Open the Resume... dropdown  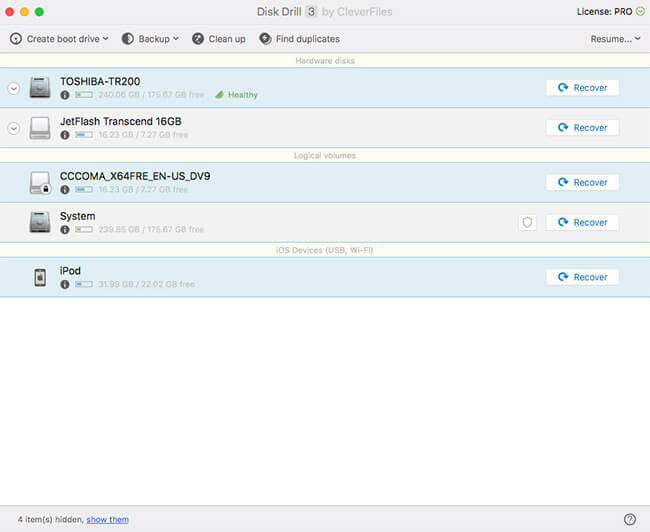615,39
